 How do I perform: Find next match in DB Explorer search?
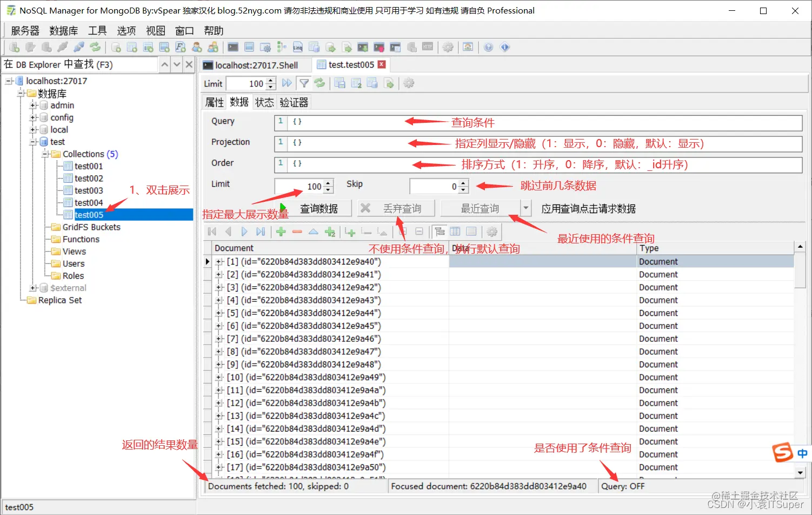[177, 64]
